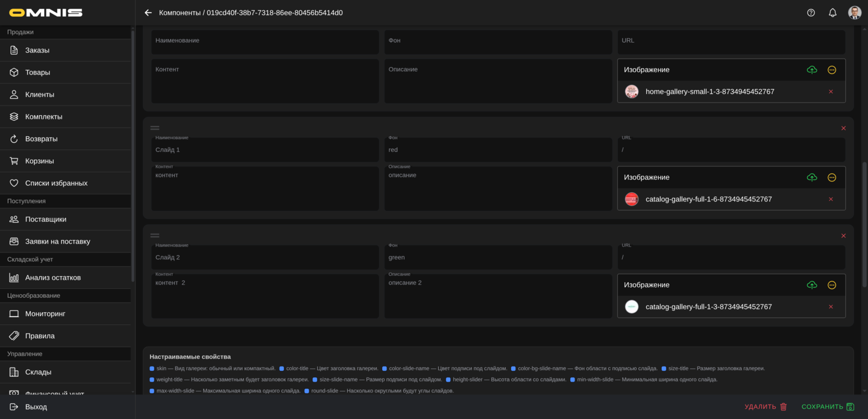Grab the drag handle of Слайд 1

pos(155,128)
